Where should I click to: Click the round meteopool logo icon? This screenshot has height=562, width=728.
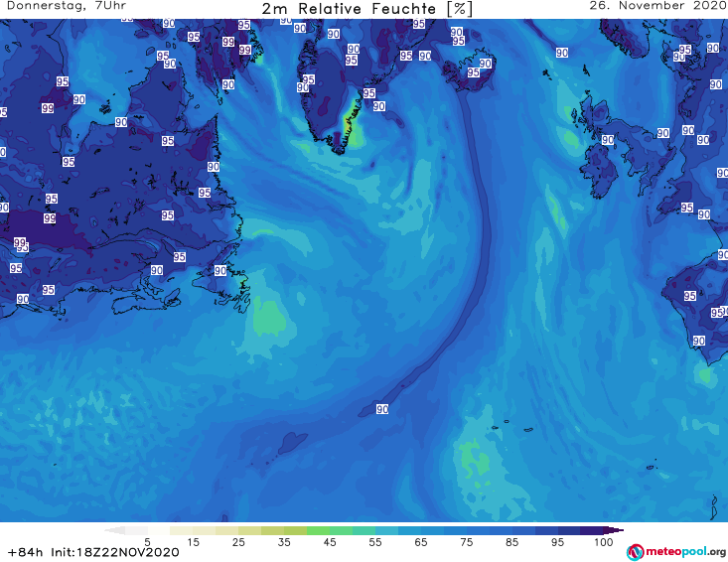coord(635,552)
